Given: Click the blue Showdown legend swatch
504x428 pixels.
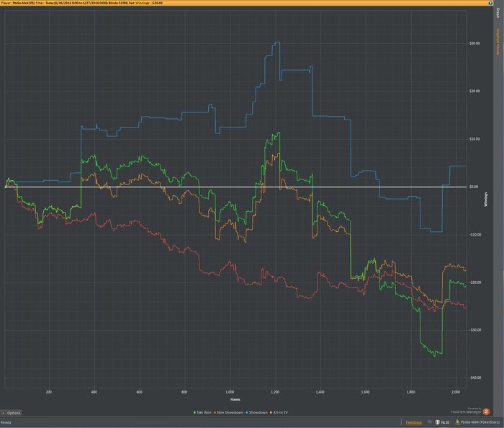Looking at the screenshot, I should [247, 412].
